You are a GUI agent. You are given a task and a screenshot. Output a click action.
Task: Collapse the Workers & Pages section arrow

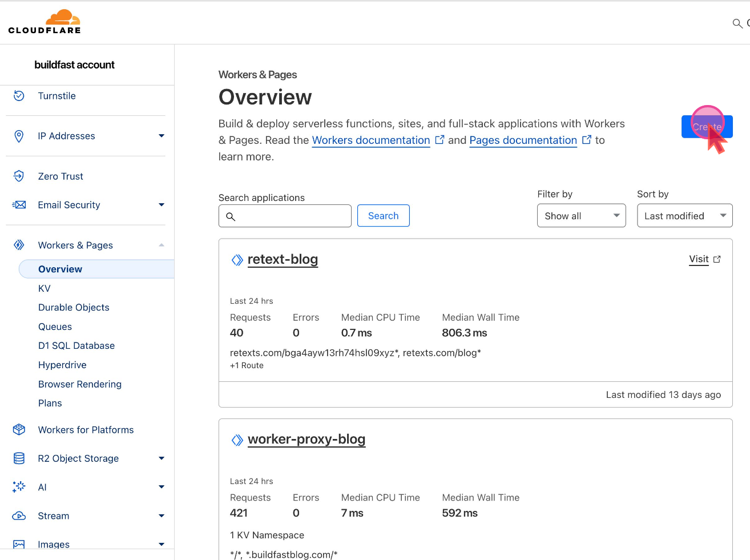click(162, 245)
